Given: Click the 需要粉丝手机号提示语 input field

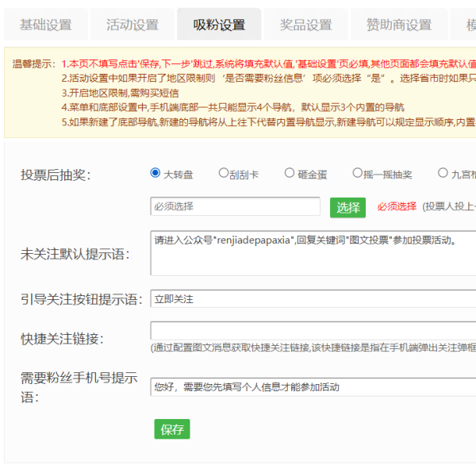Looking at the screenshot, I should pos(313,386).
